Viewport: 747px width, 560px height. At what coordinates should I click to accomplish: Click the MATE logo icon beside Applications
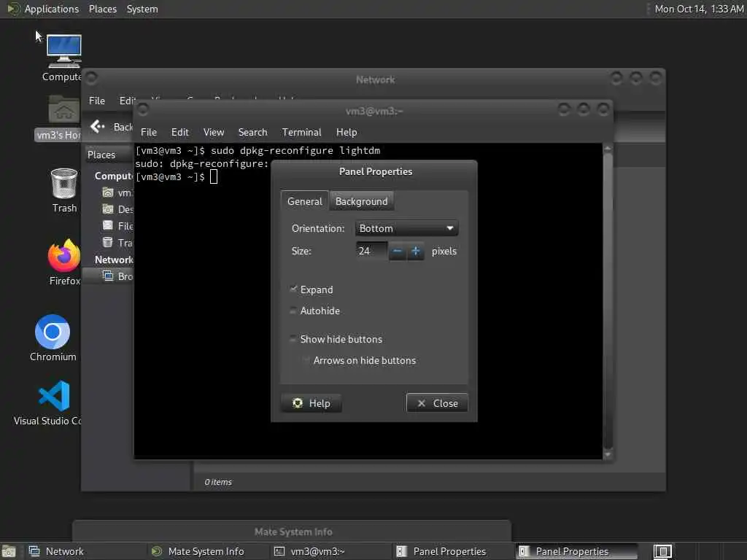click(13, 9)
